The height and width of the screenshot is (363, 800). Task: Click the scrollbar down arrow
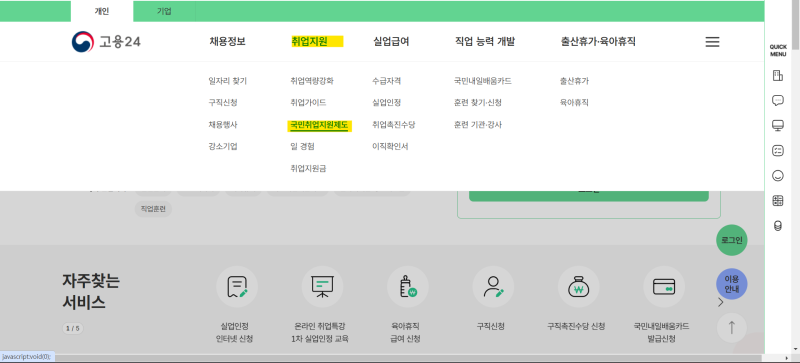tap(795, 350)
